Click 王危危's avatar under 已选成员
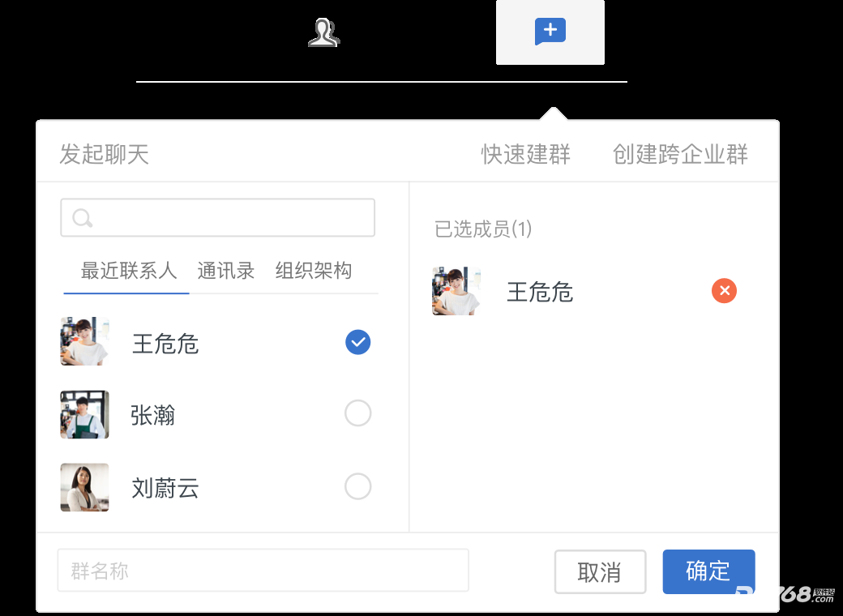 coord(456,290)
